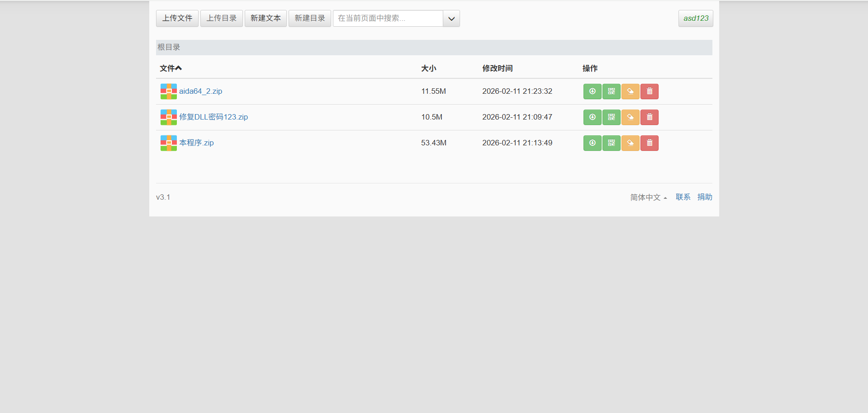868x413 pixels.
Task: Download the 本程序.zip file
Action: point(592,143)
